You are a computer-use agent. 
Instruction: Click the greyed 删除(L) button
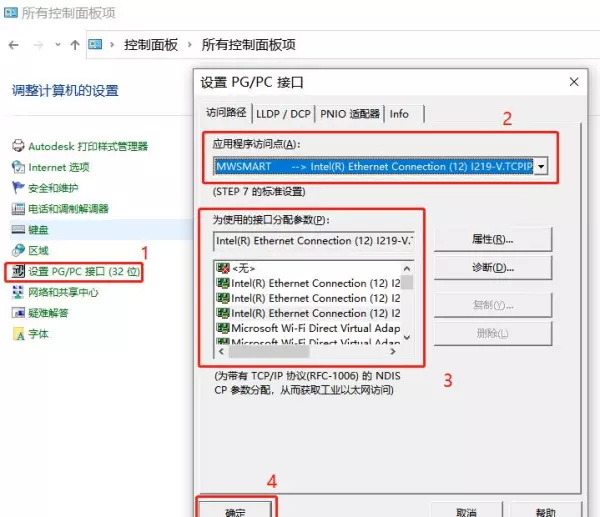493,334
